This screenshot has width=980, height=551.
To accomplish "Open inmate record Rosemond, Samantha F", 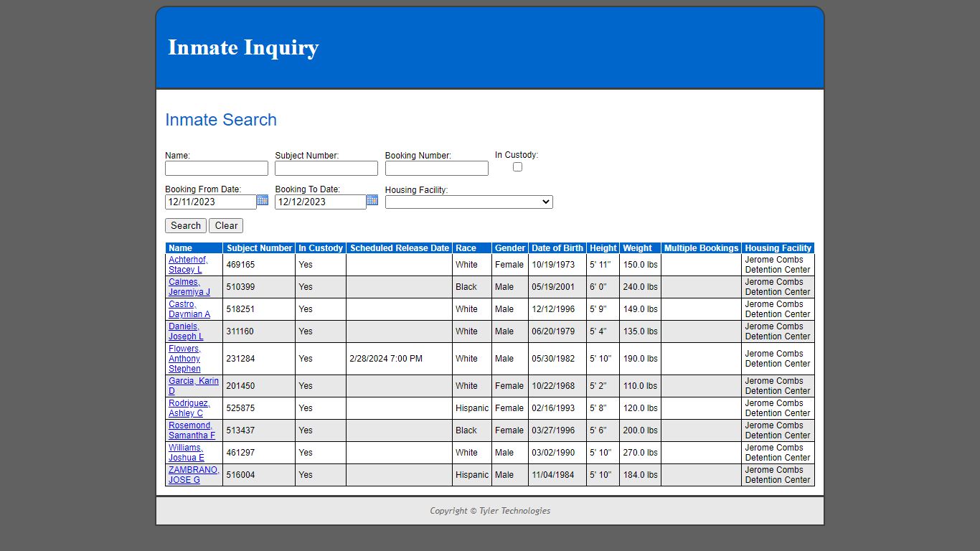I will pyautogui.click(x=192, y=430).
